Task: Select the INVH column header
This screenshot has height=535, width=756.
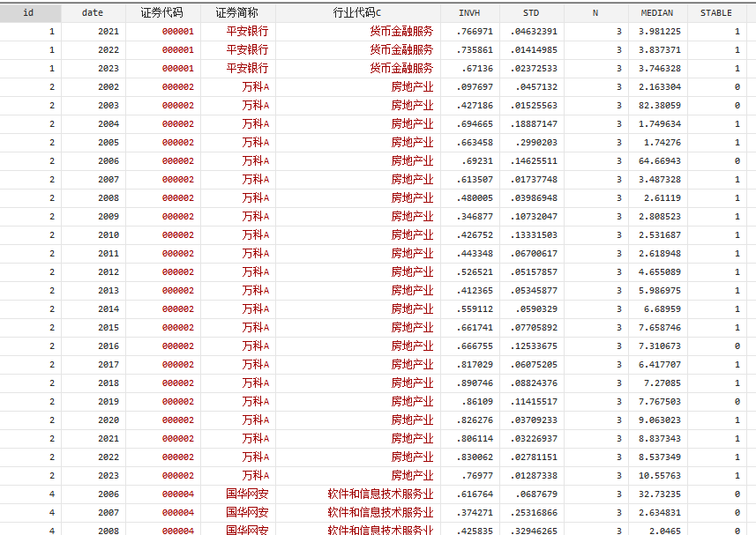Action: pyautogui.click(x=470, y=13)
